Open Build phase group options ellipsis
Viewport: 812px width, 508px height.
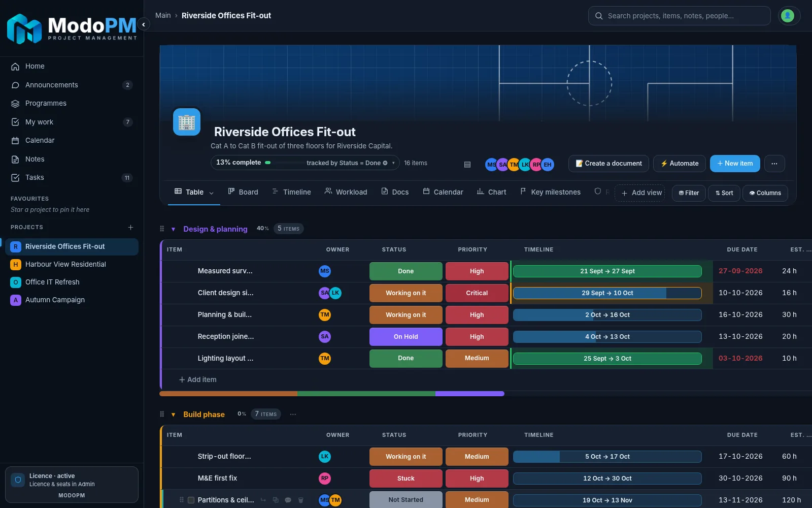(293, 415)
